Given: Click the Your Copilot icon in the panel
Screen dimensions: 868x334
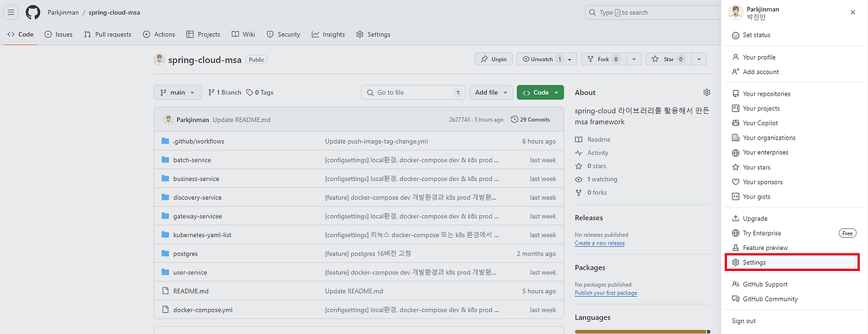Looking at the screenshot, I should tap(736, 123).
